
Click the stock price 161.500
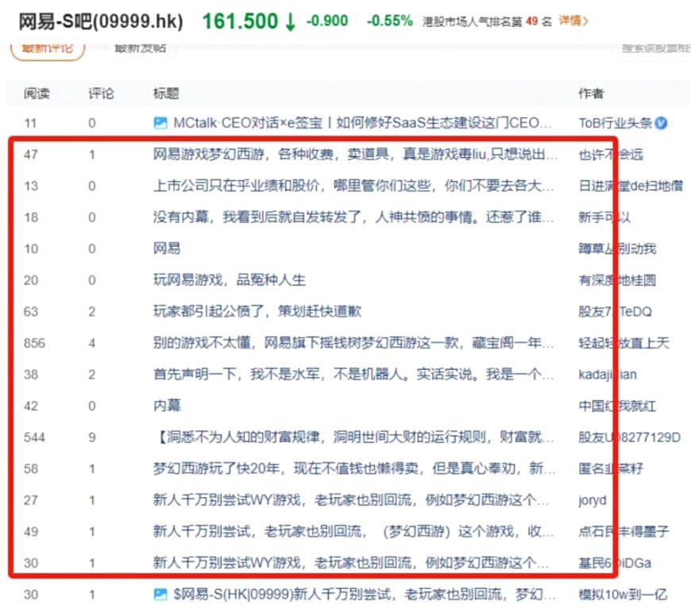[240, 21]
